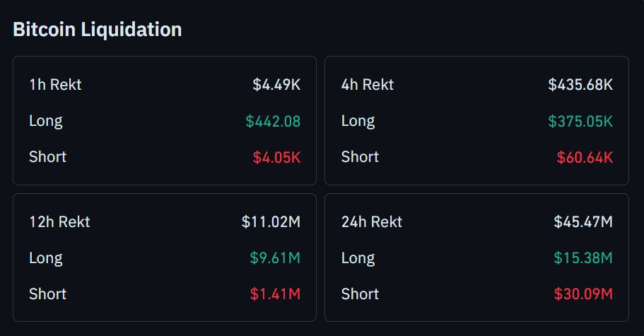Screen dimensions: 644x336
Task: Click the Short label in 24h Rekt card
Action: point(360,294)
